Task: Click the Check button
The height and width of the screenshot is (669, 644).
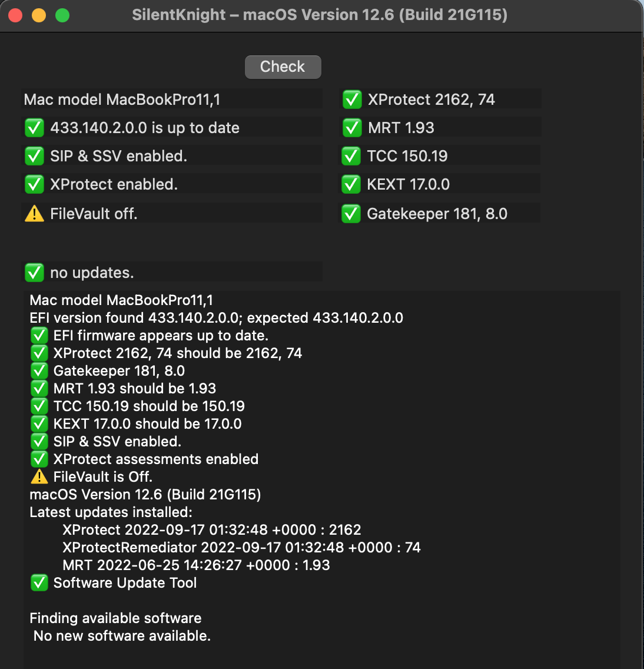Action: [x=283, y=67]
